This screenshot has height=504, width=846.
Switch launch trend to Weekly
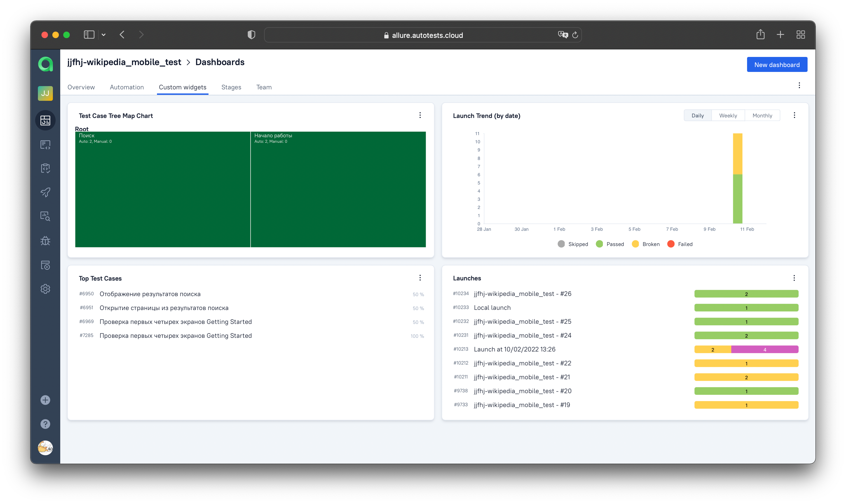(x=728, y=116)
